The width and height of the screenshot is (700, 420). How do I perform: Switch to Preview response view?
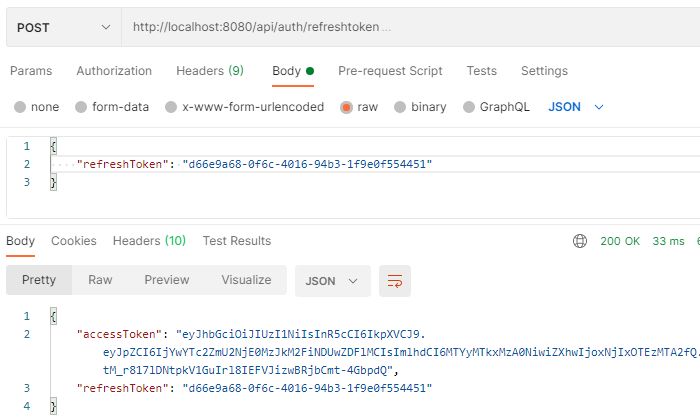pyautogui.click(x=167, y=280)
